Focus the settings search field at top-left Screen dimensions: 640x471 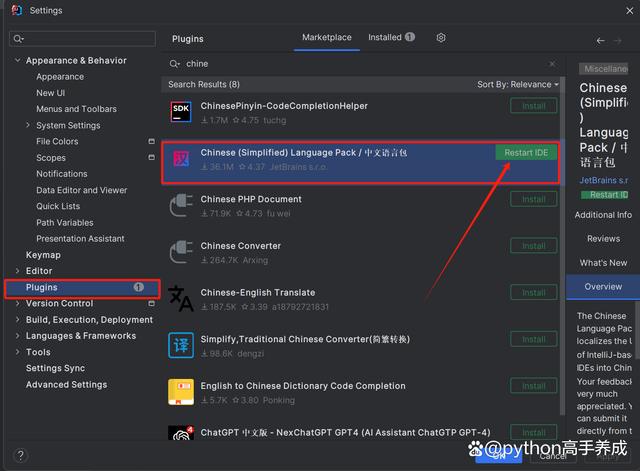pos(83,39)
